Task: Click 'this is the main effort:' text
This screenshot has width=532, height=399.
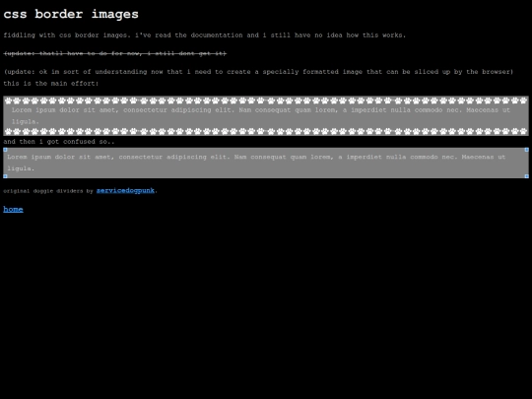Action: [x=51, y=84]
